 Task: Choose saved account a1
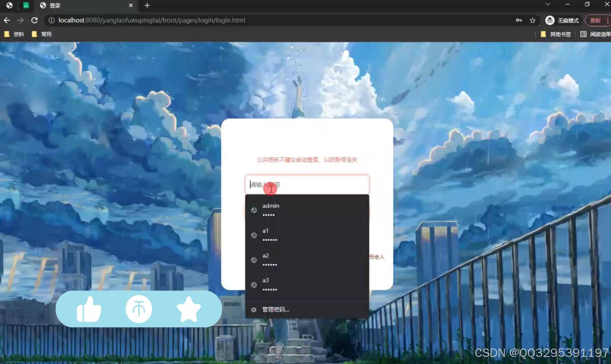(307, 235)
